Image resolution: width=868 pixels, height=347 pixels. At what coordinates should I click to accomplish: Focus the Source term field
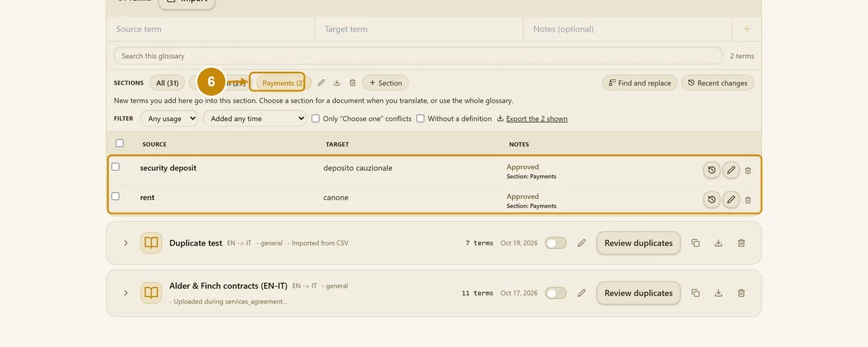211,29
